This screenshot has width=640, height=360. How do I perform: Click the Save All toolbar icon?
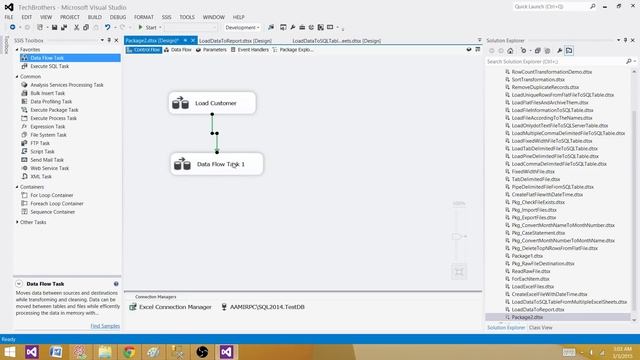click(64, 27)
